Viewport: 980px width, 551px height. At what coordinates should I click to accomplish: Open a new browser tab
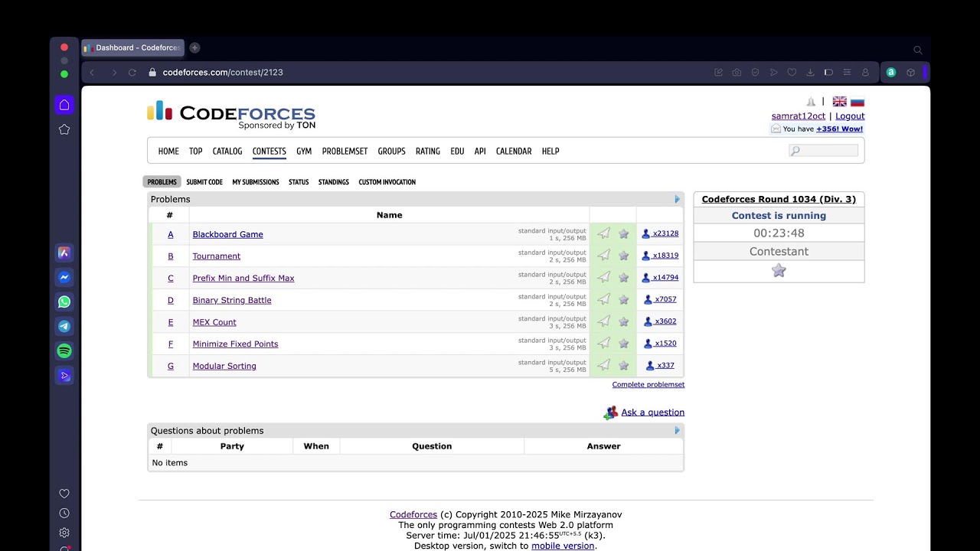pos(194,47)
